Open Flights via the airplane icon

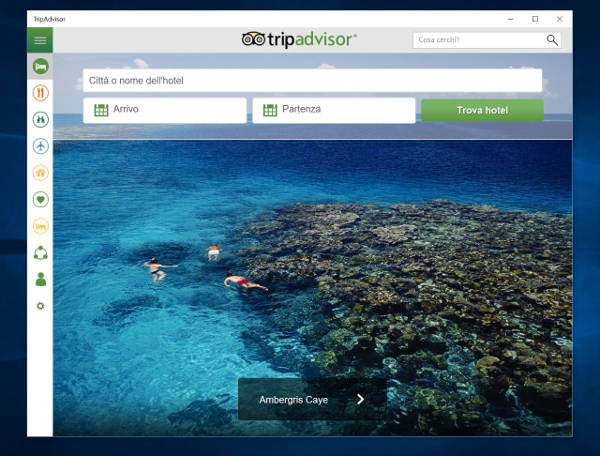click(40, 146)
